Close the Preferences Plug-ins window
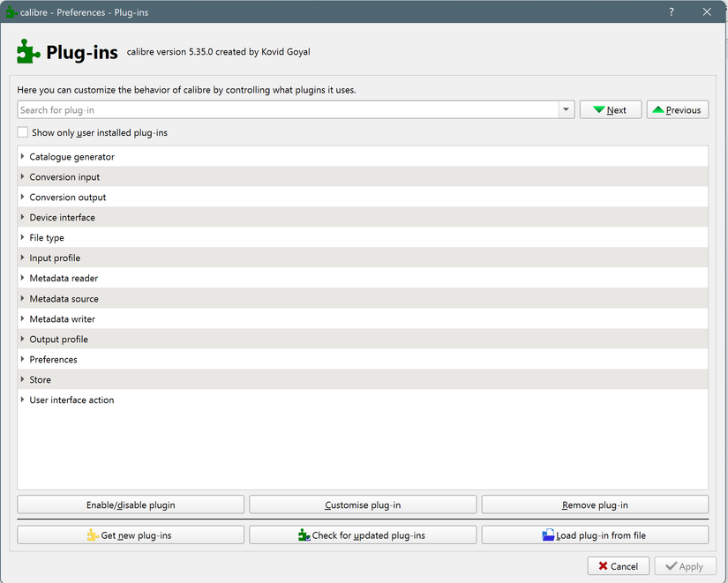728x583 pixels. click(x=707, y=12)
